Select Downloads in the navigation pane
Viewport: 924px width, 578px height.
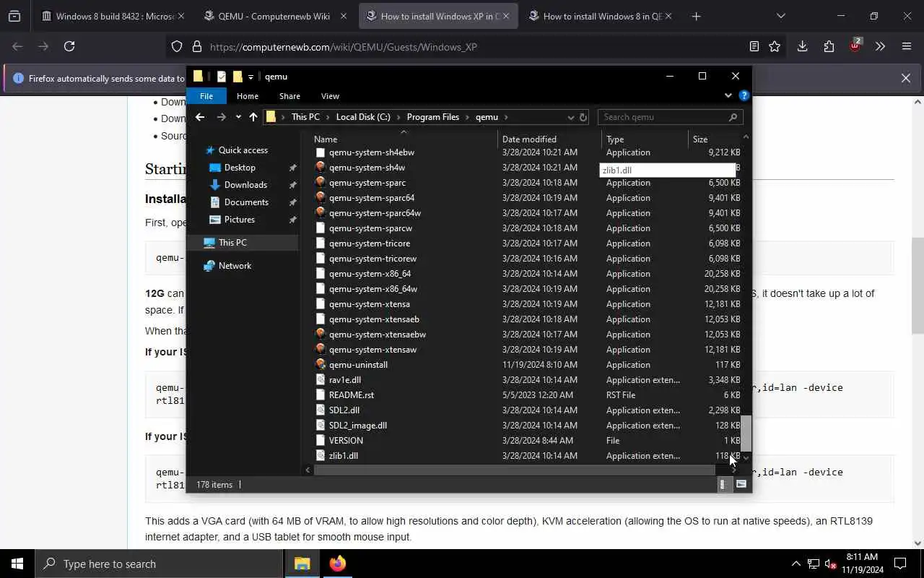245,185
